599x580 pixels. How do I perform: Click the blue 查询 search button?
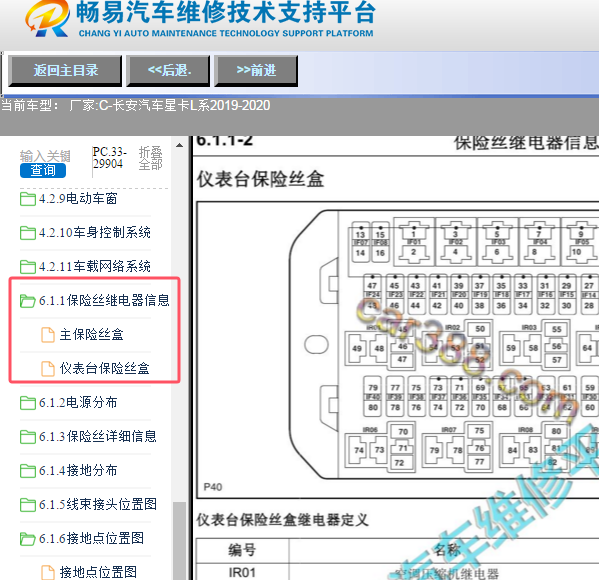point(43,170)
